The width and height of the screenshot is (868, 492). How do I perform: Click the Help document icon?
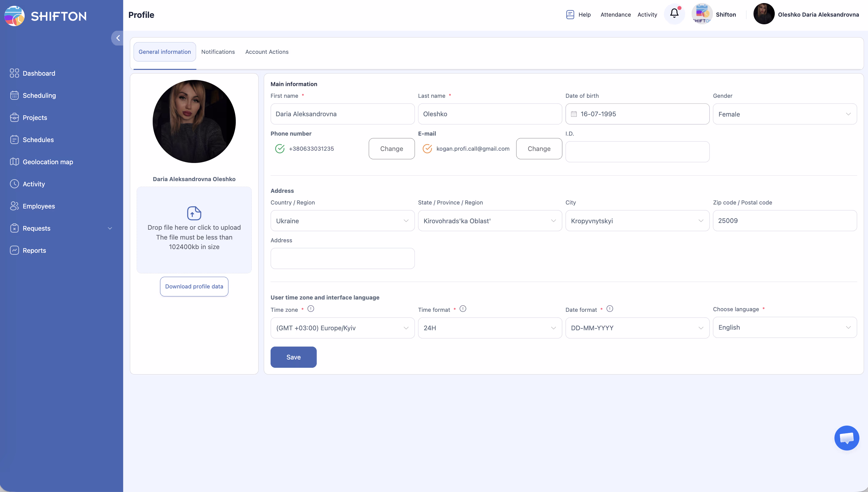click(x=570, y=14)
